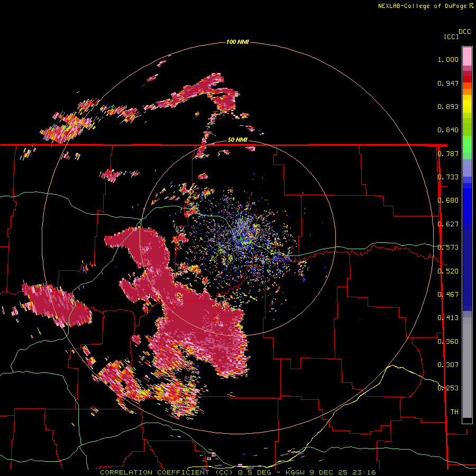The image size is (476, 476).
Task: Click the 0.893 color scale value
Action: click(x=448, y=106)
